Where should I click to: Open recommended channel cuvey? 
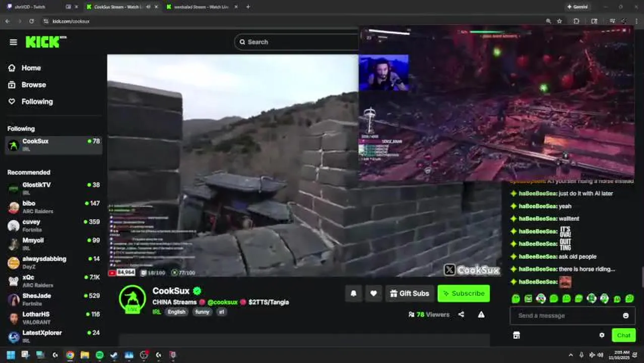point(54,225)
